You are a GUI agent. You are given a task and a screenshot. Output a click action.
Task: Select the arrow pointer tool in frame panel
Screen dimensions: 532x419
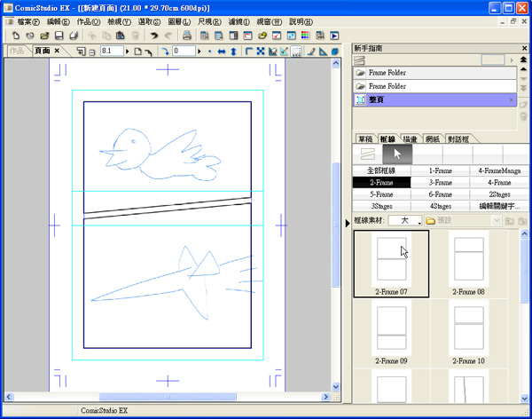click(x=397, y=154)
